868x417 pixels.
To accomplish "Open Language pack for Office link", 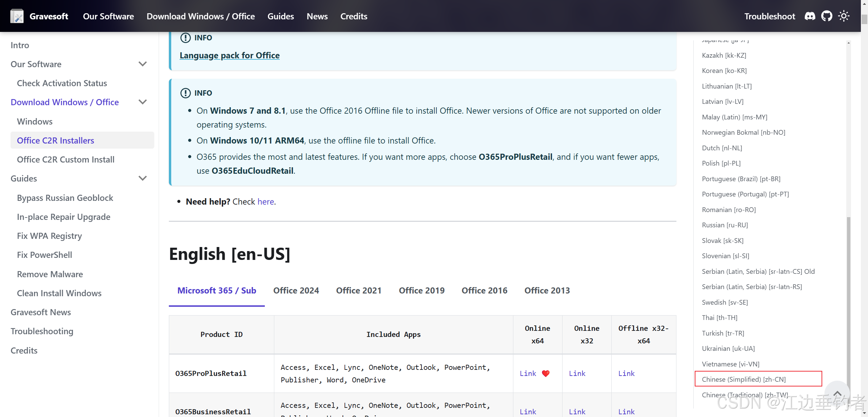I will tap(230, 55).
